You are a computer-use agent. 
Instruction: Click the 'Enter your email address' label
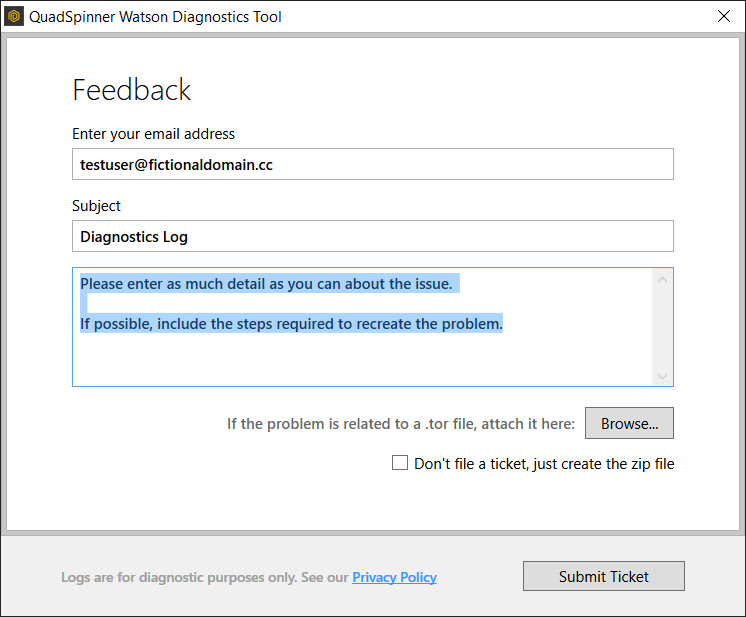coord(154,134)
